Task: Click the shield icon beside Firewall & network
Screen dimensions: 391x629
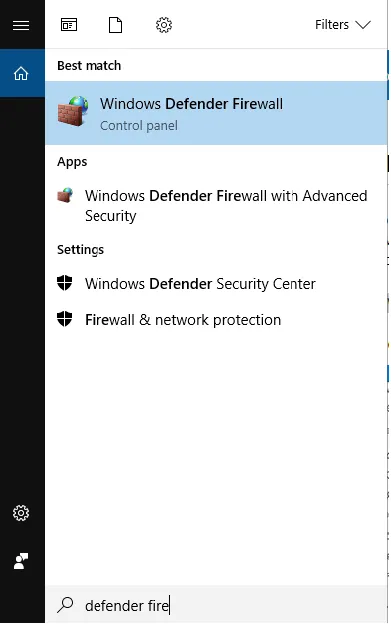Action: pyautogui.click(x=65, y=319)
